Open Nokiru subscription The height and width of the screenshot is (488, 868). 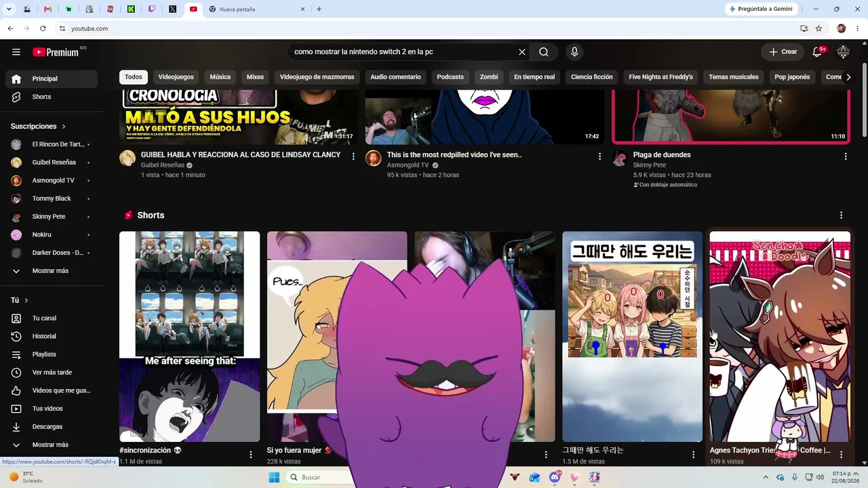pyautogui.click(x=52, y=235)
